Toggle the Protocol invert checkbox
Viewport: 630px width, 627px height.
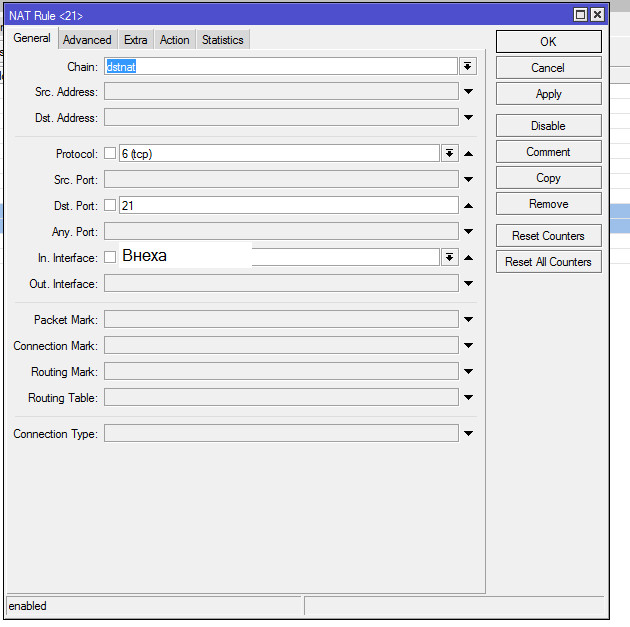pyautogui.click(x=110, y=153)
